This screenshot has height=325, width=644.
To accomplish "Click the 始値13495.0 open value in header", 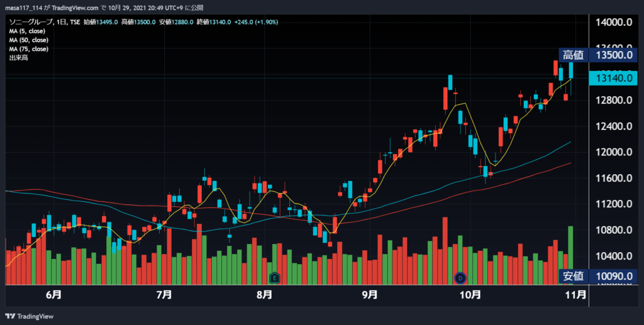I will point(101,22).
